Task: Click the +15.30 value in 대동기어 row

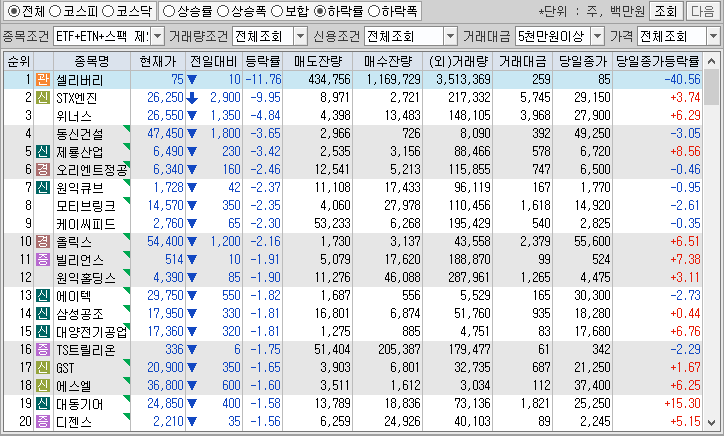Action: point(682,404)
